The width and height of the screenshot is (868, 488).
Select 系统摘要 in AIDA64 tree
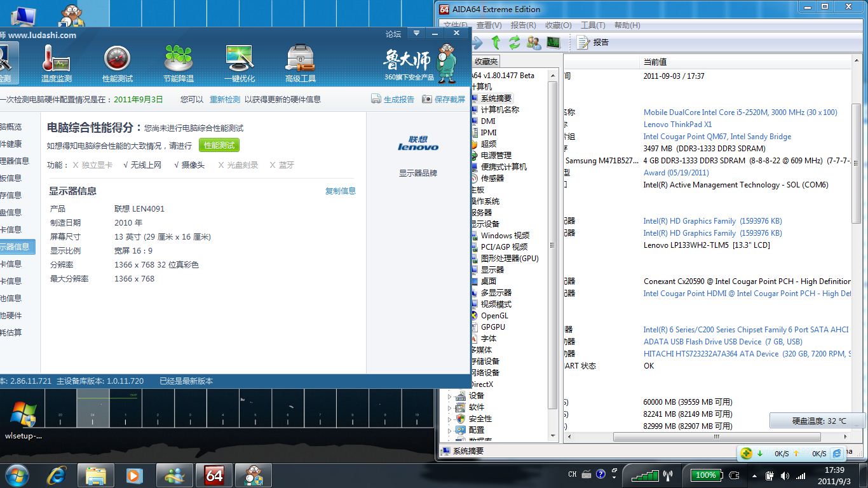[x=496, y=98]
